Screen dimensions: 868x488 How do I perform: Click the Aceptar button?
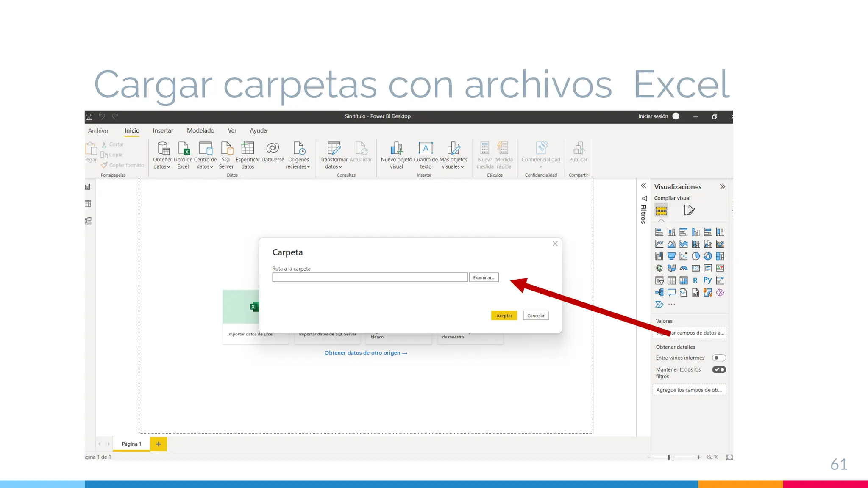point(504,316)
